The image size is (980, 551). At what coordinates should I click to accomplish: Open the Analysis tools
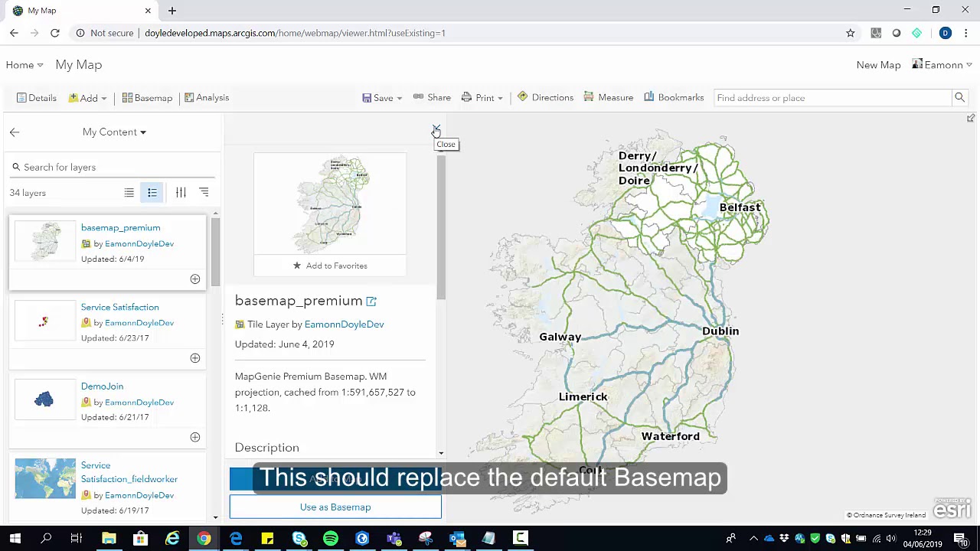coord(207,98)
